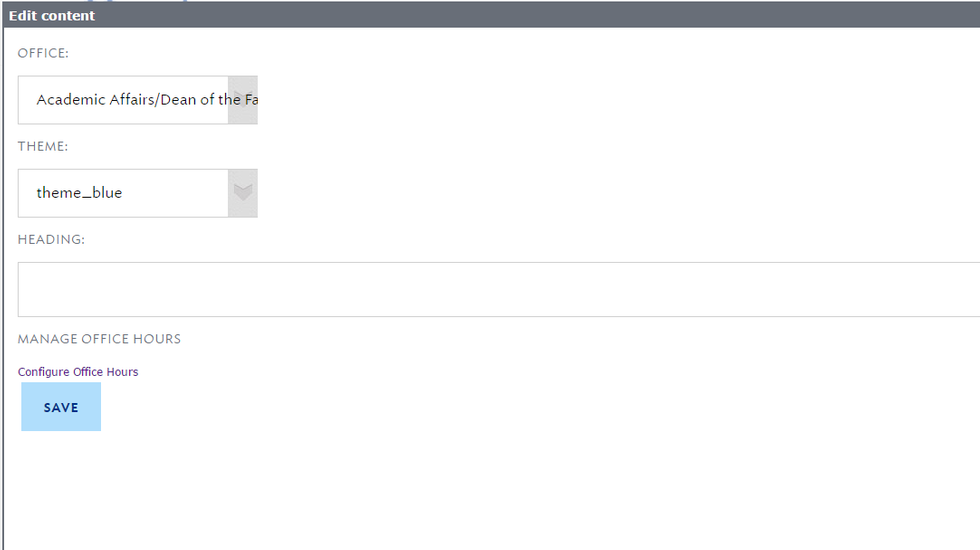Click the word Configure in the office hours link

44,372
